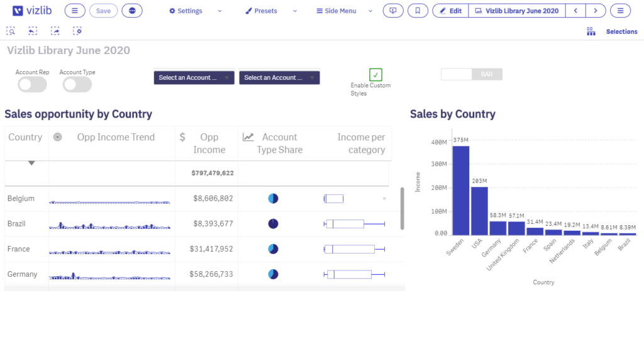Click the Country column sort arrow
Viewport: 644px width, 351px height.
pyautogui.click(x=31, y=163)
